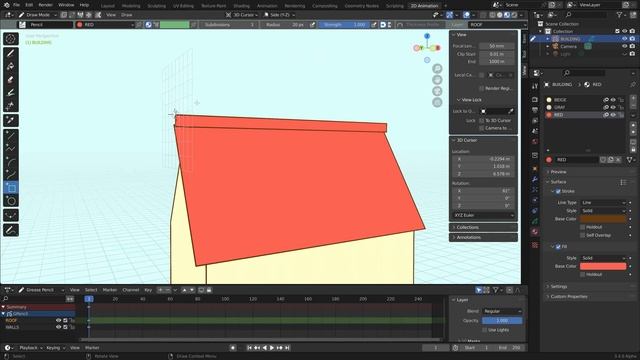Select the Erase tool

(x=11, y=80)
